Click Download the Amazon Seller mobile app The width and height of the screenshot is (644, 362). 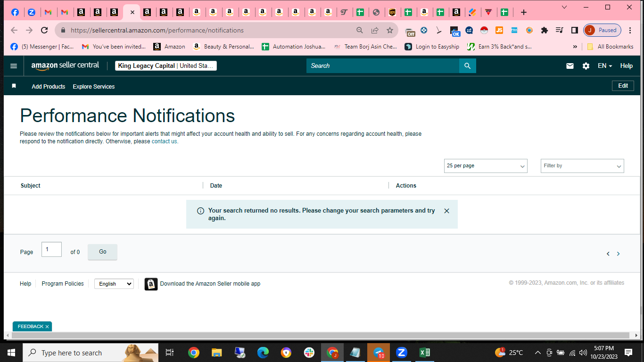pos(210,284)
